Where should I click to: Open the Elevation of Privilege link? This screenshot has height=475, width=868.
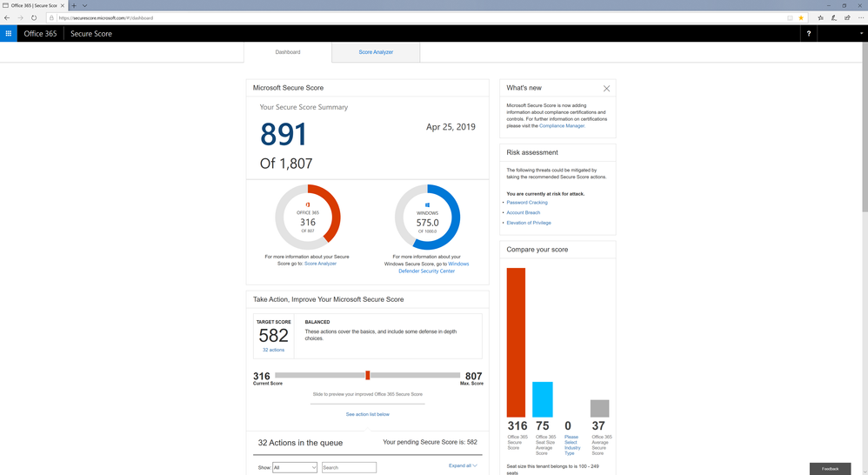(x=529, y=223)
